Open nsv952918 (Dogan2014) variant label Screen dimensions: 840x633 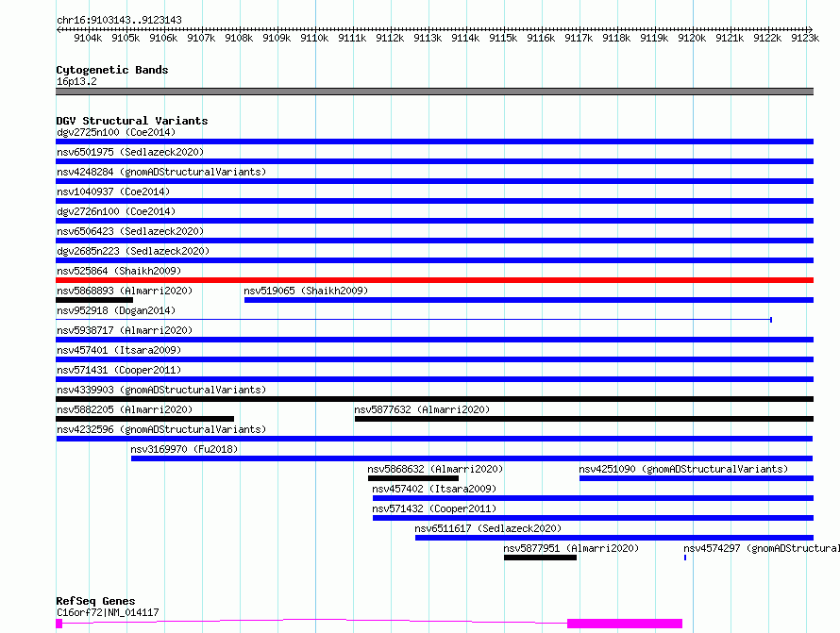tap(116, 310)
